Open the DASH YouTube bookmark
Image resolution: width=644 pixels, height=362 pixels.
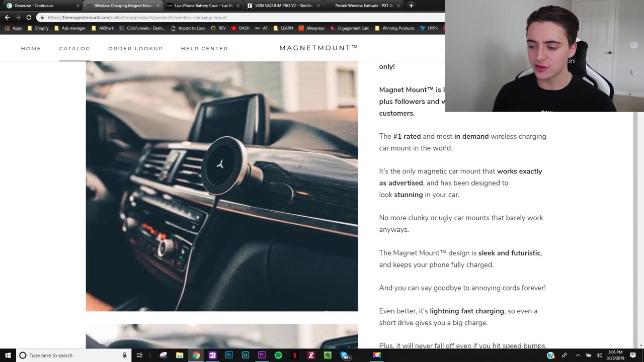coord(240,28)
